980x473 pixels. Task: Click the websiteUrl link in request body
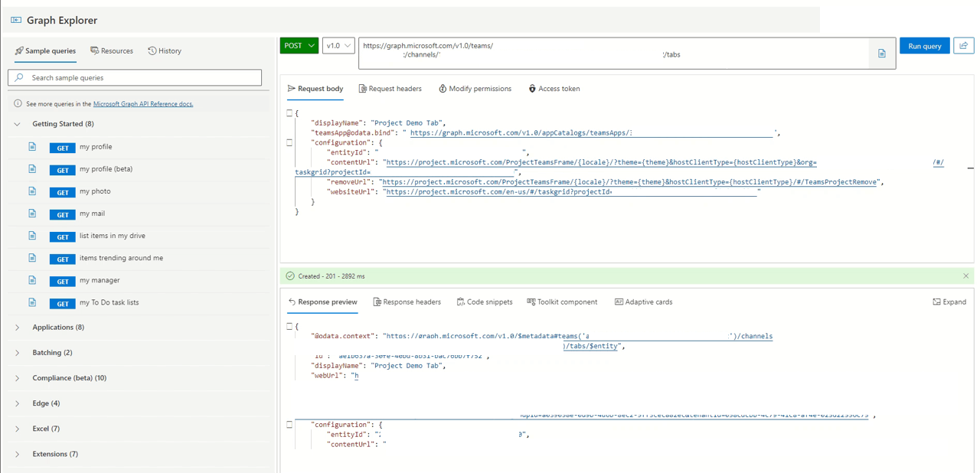[x=571, y=192]
